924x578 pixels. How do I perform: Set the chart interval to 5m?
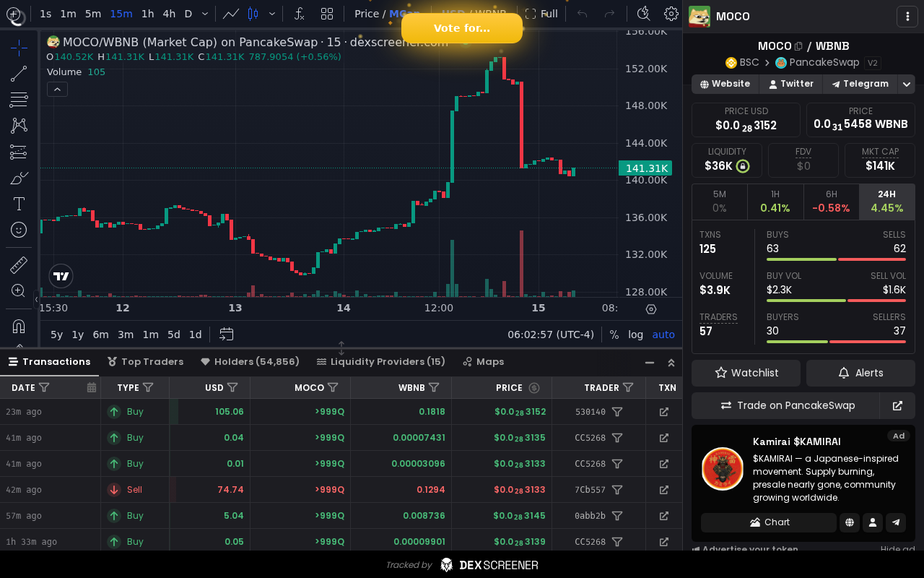coord(93,14)
